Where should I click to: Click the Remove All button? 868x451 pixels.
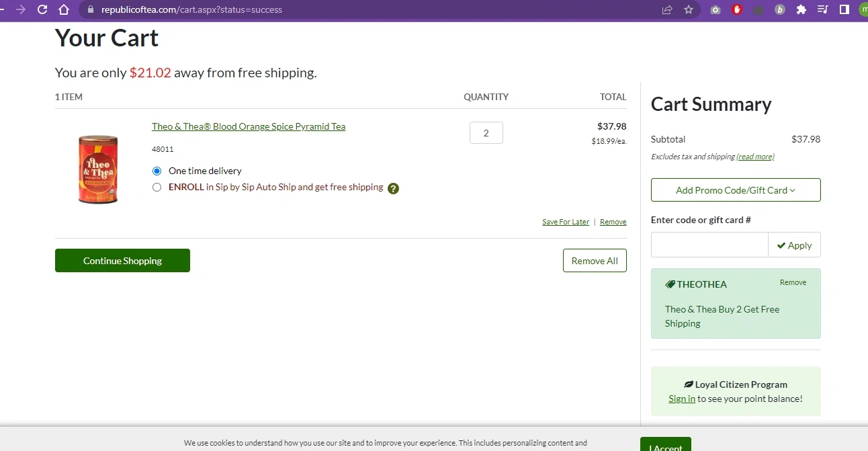pyautogui.click(x=595, y=261)
